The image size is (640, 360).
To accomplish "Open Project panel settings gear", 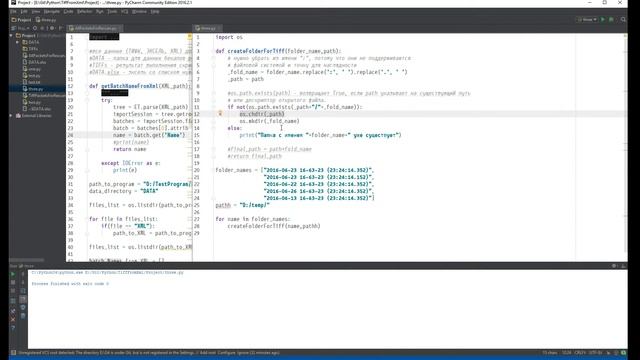I will coord(52,28).
